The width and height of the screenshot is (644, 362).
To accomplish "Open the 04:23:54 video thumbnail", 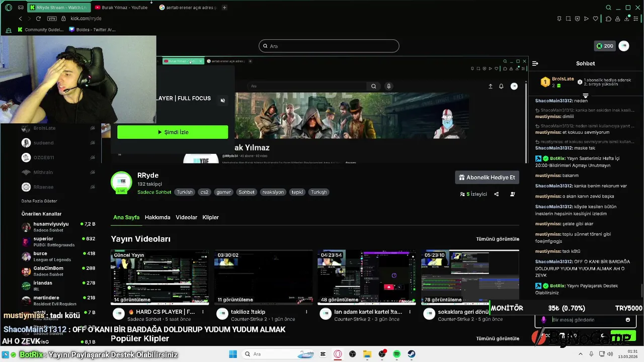I will click(367, 278).
